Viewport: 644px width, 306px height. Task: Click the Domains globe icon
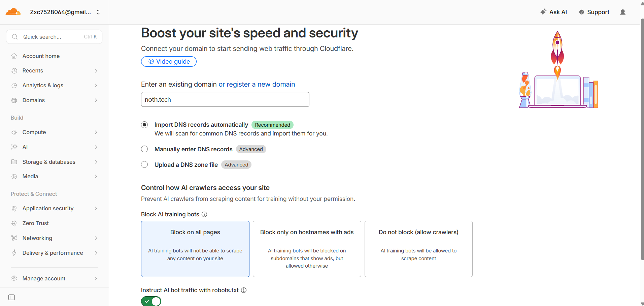pos(14,100)
